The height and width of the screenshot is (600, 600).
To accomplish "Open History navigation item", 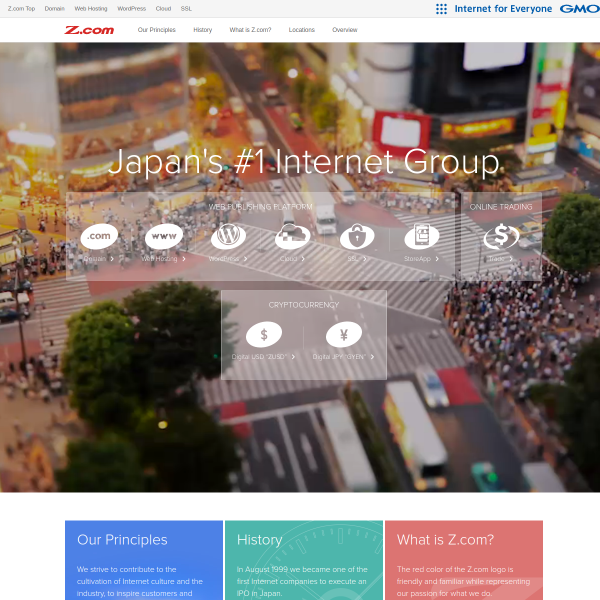I will 203,30.
